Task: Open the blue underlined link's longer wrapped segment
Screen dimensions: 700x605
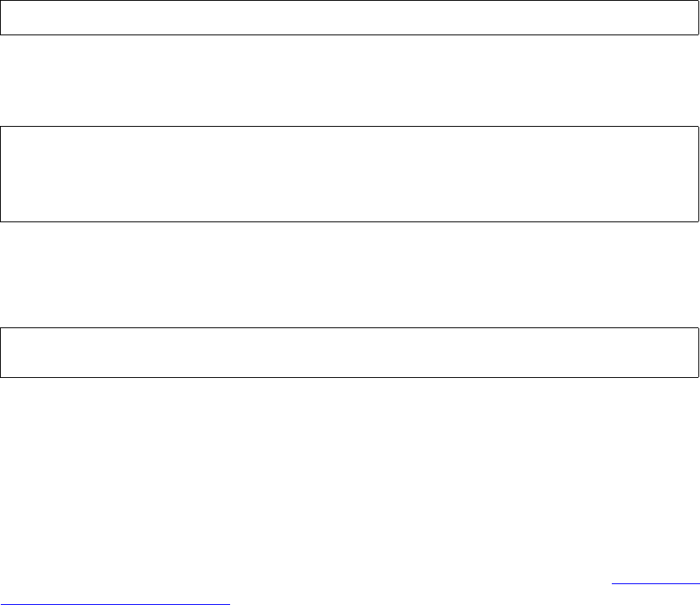Action: point(115,600)
